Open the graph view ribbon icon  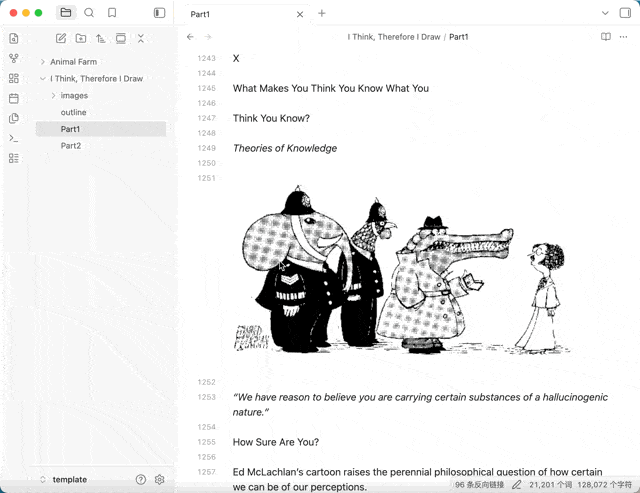coord(14,58)
